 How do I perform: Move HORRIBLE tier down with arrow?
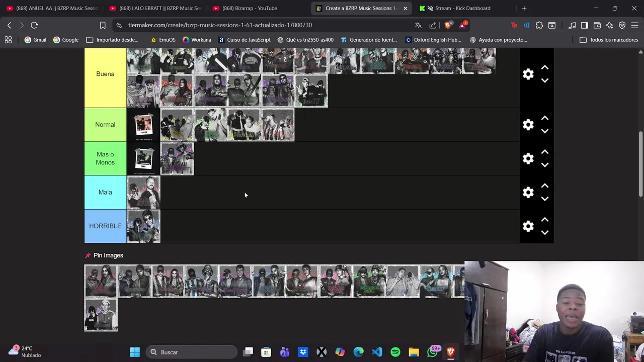pyautogui.click(x=544, y=233)
